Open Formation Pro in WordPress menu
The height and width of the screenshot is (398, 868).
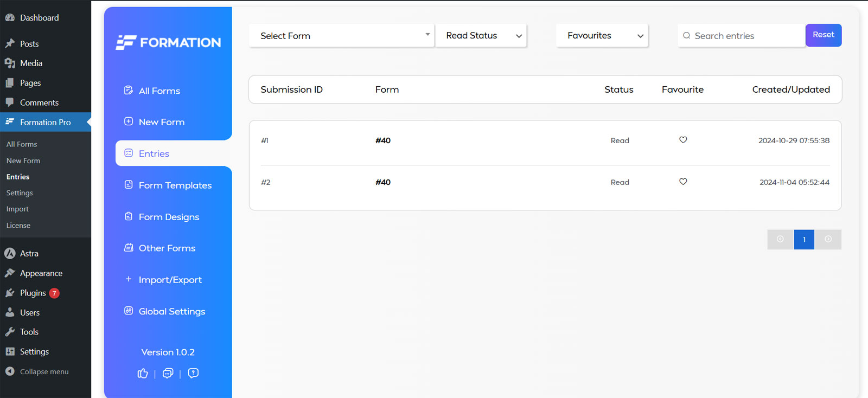click(46, 122)
